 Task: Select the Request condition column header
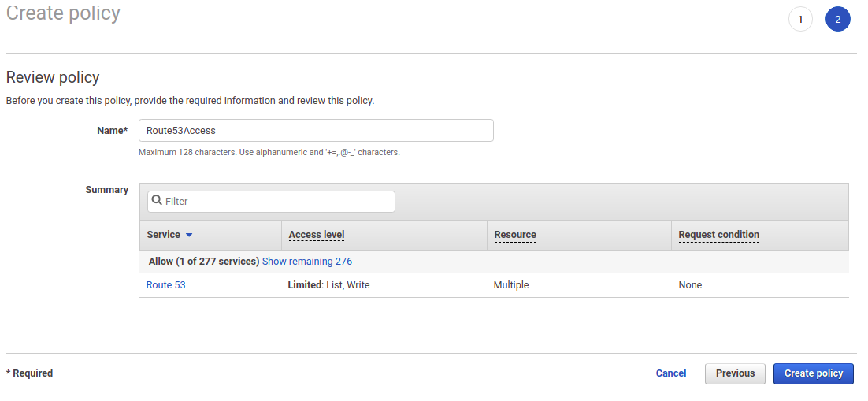(x=718, y=234)
